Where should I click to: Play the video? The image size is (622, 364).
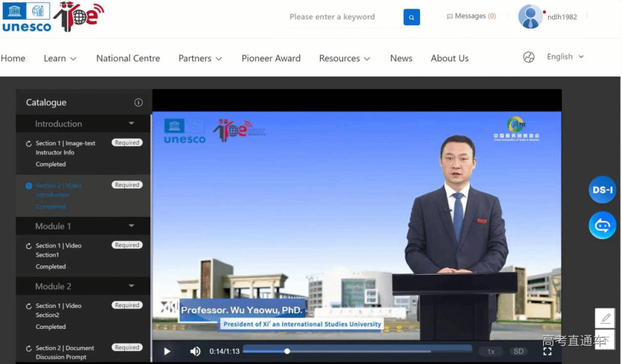pyautogui.click(x=167, y=351)
